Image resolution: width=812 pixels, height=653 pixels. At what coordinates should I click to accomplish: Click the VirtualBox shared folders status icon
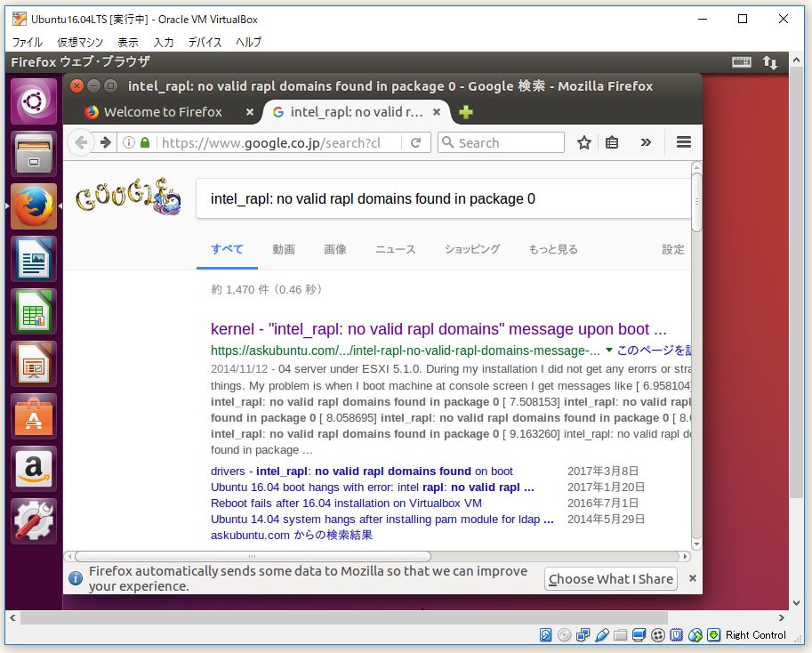[621, 635]
